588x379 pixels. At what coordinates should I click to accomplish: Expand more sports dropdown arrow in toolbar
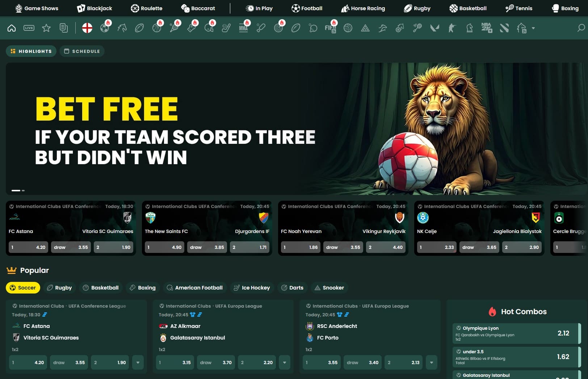(x=533, y=28)
